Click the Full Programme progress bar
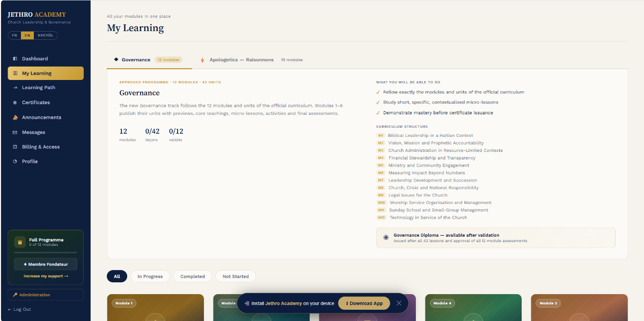644x321 pixels. pyautogui.click(x=46, y=252)
